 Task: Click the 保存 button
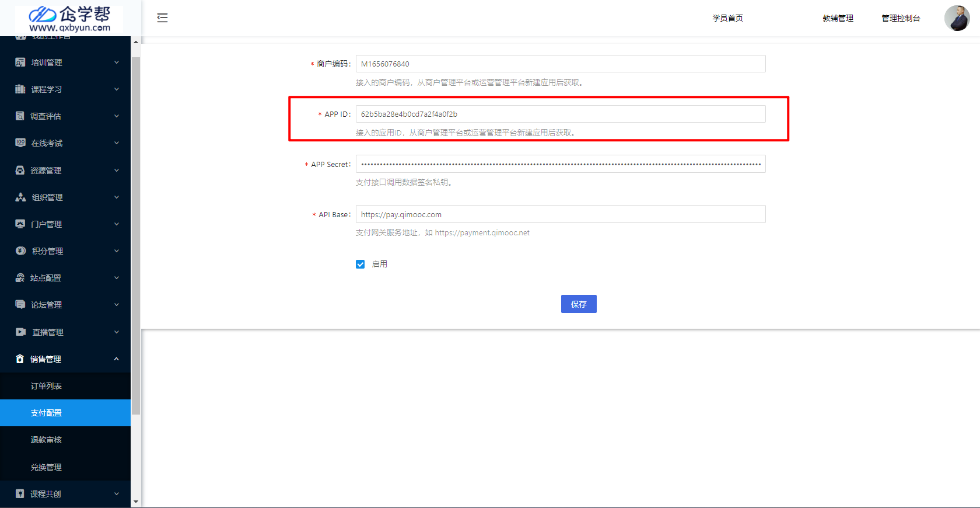pyautogui.click(x=579, y=304)
